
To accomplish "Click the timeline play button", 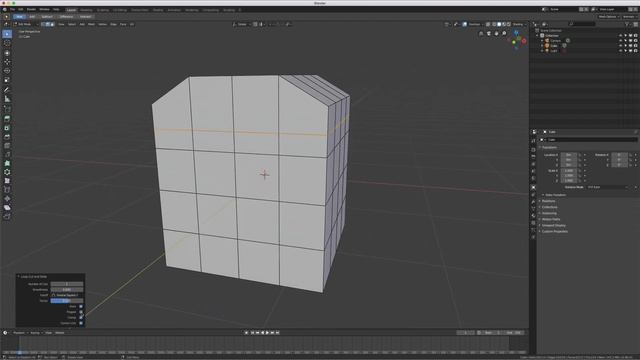I will point(267,333).
